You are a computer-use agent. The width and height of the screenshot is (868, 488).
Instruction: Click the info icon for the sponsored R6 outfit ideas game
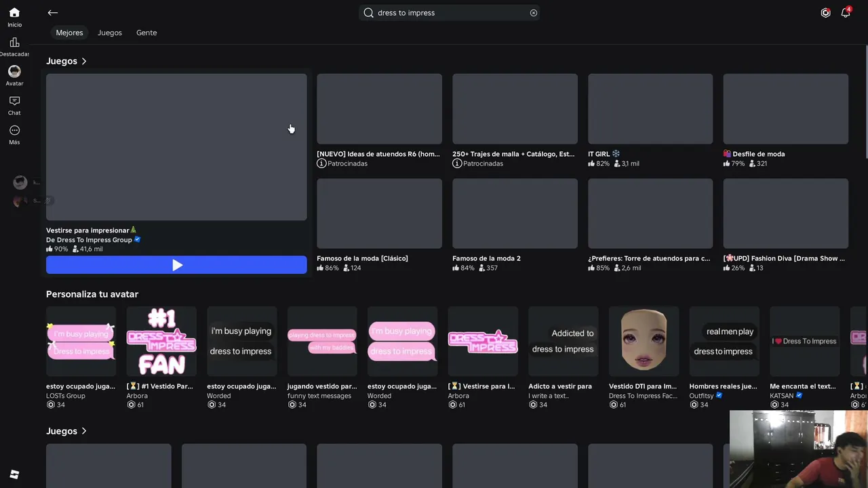(x=321, y=163)
